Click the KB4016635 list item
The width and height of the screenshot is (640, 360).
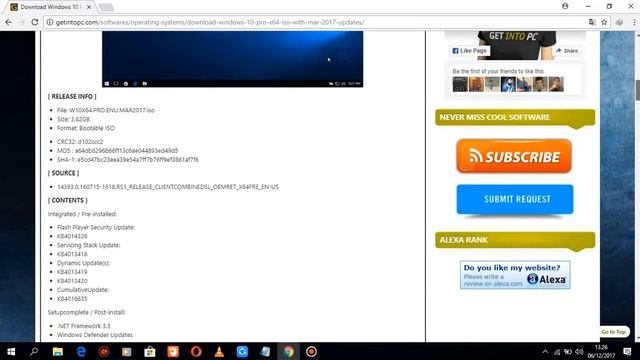(x=72, y=299)
